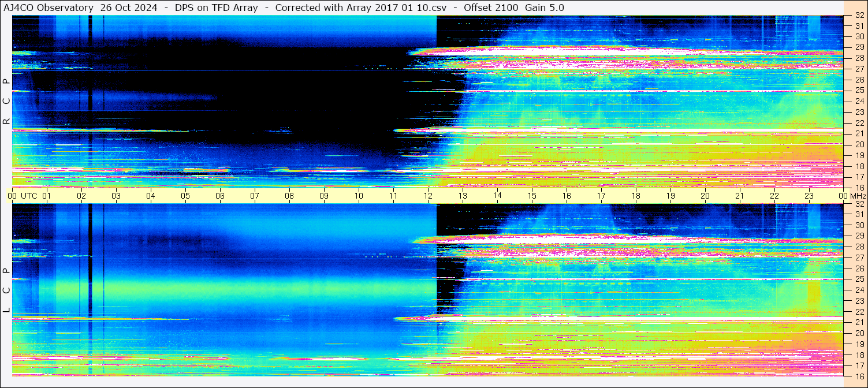Click the 28 MHz label of RCP plot

(x=859, y=58)
